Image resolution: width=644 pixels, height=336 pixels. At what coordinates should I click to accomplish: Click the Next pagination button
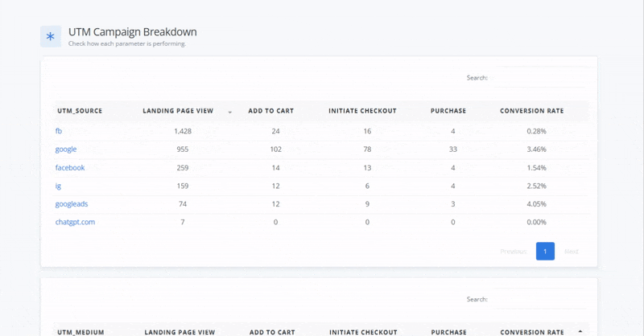[571, 252]
